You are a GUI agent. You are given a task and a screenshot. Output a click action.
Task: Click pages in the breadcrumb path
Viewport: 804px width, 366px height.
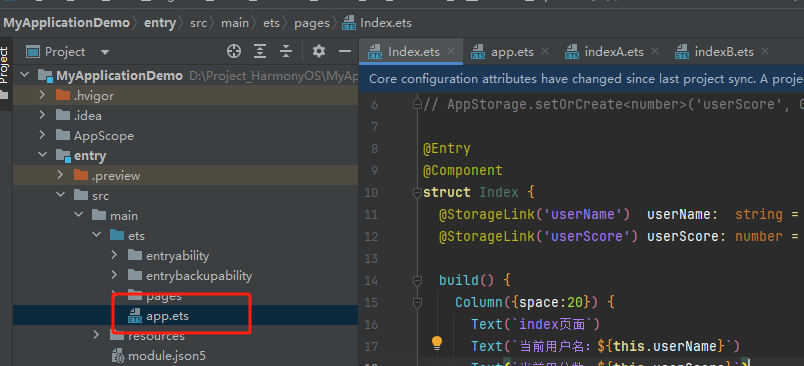click(312, 23)
